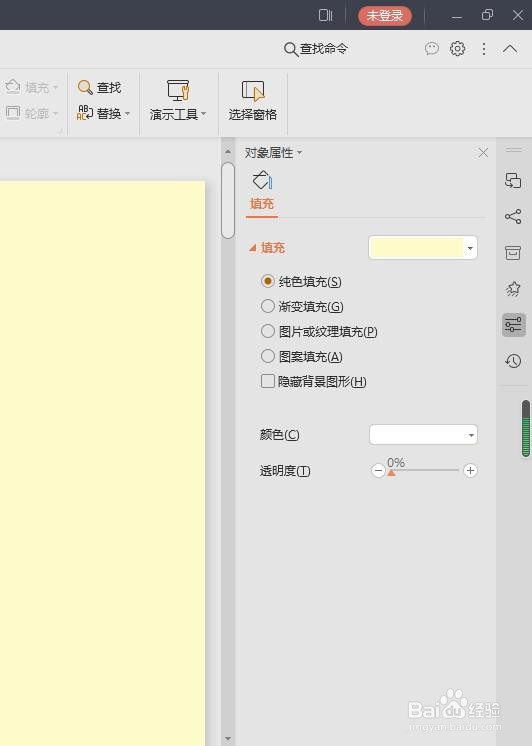Close the 对象属性 panel
This screenshot has width=532, height=746.
point(483,153)
